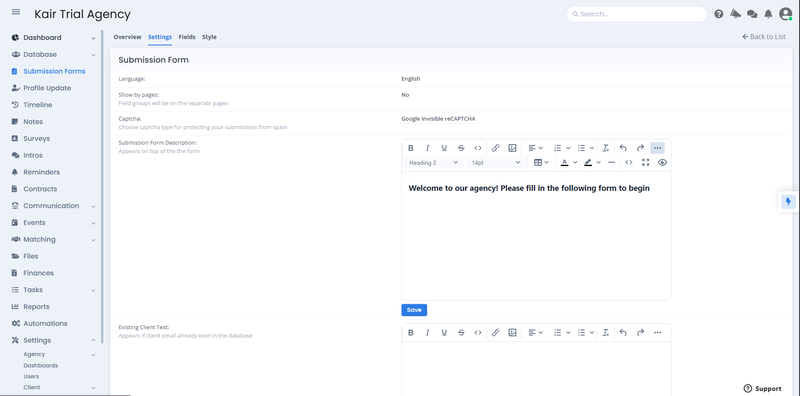Toggle Italic in Existing Client Text editor
Viewport: 800px width, 396px height.
[428, 333]
